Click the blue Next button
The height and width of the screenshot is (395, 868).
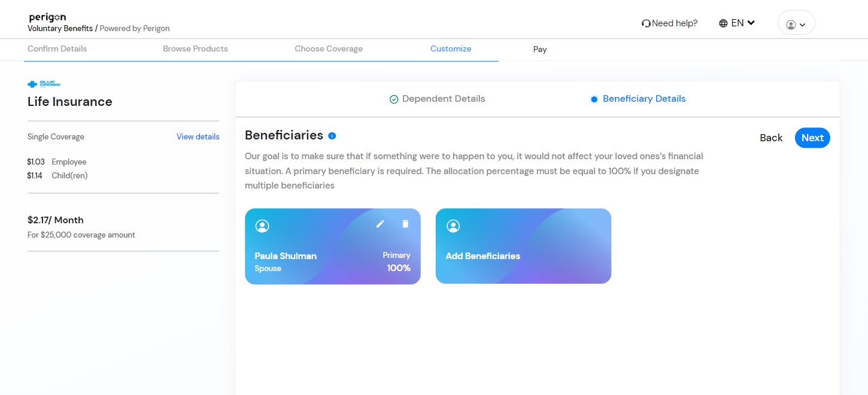pos(812,138)
